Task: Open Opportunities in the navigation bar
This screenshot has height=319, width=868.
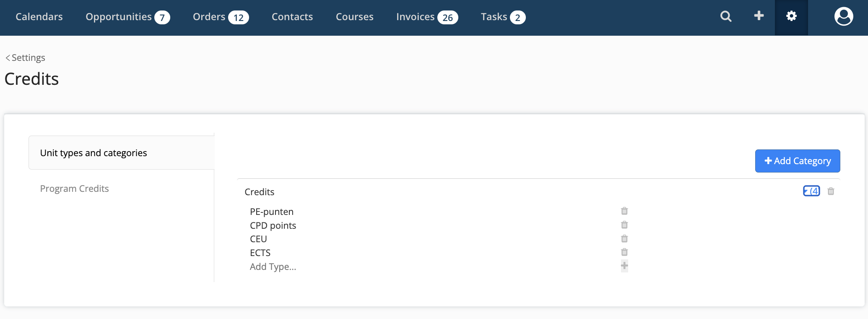Action: point(119,17)
